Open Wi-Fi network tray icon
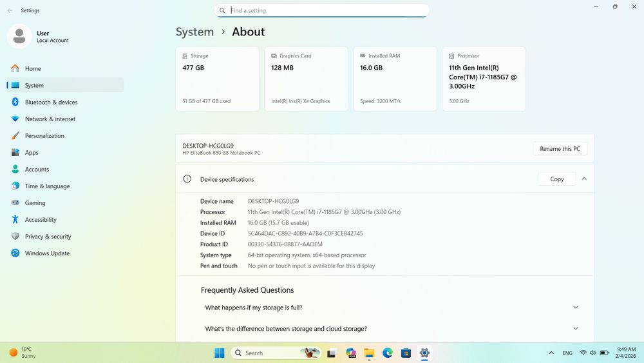Image resolution: width=644 pixels, height=363 pixels. [x=583, y=353]
